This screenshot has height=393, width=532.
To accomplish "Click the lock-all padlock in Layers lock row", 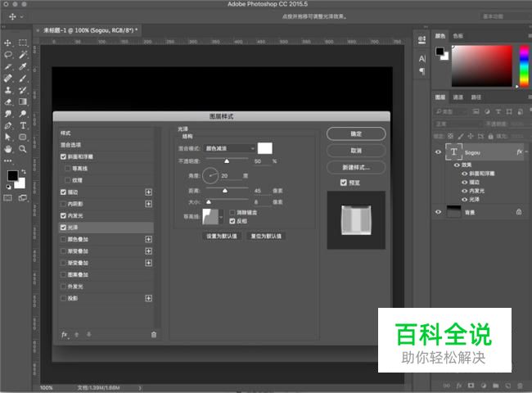I will point(490,137).
